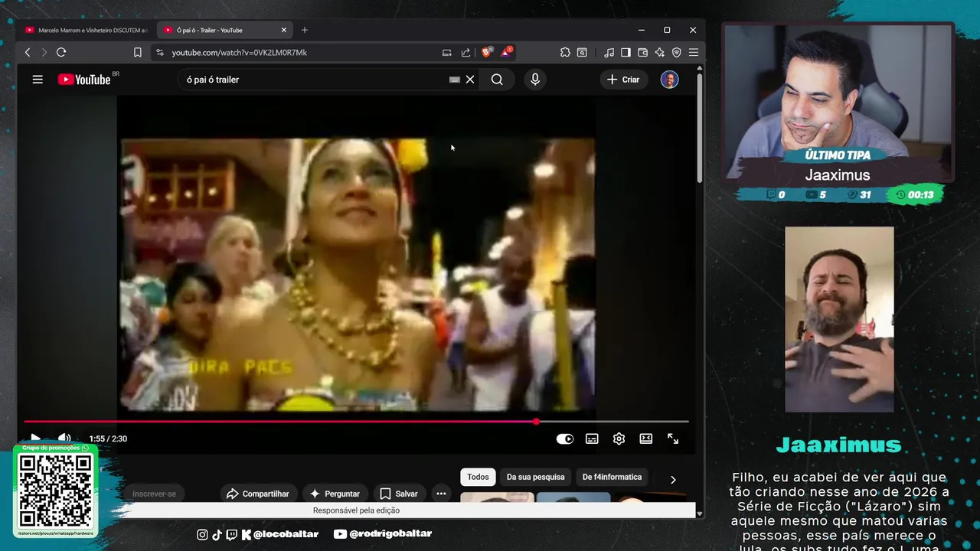
Task: Switch to theater mode
Action: pyautogui.click(x=646, y=439)
